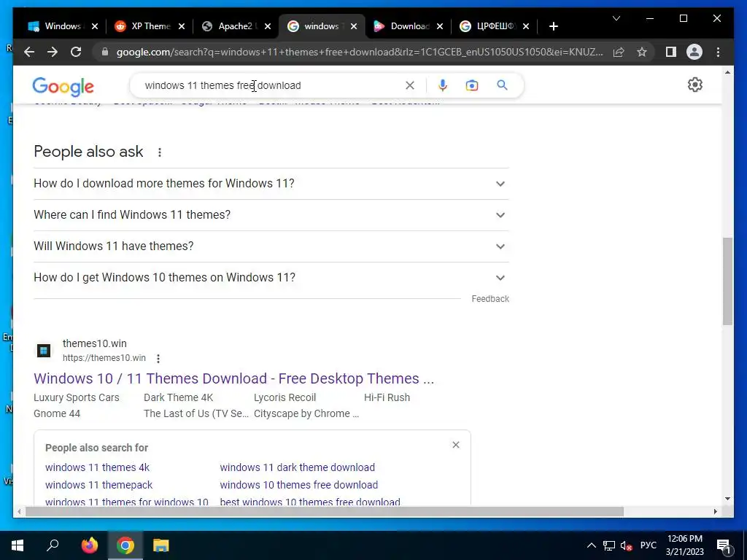Click the URL address bar
747x560 pixels.
pos(360,52)
